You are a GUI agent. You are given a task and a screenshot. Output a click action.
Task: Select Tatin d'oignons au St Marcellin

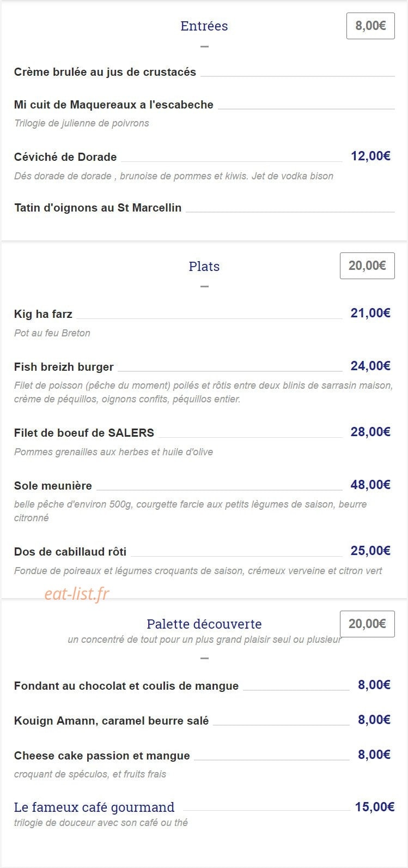click(x=98, y=208)
